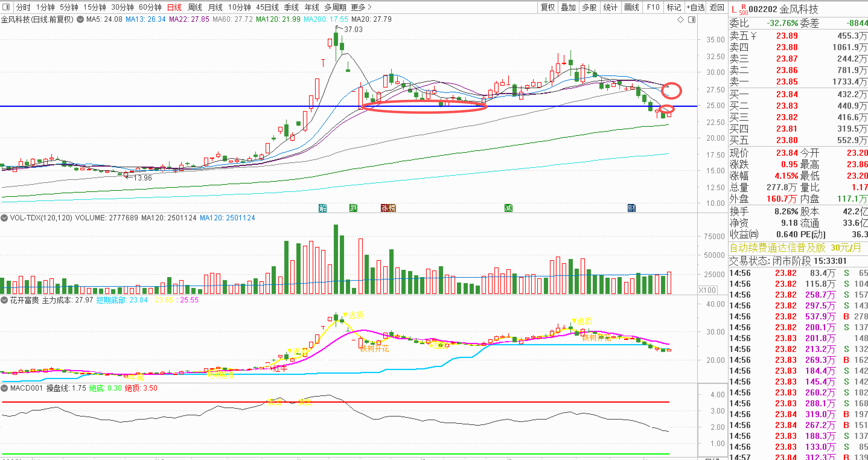Click the 解 event marker icon
Viewport: 868px width, 460px height.
pos(322,208)
